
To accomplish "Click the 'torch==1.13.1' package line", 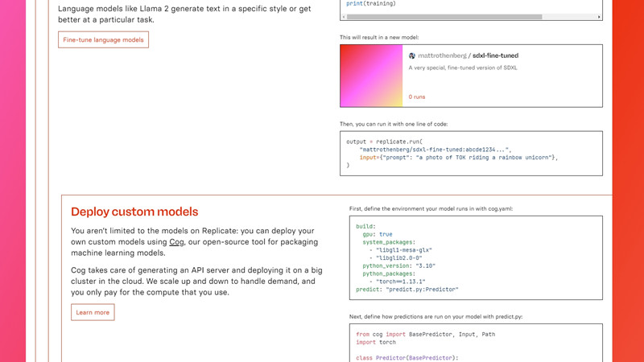I will 397,282.
